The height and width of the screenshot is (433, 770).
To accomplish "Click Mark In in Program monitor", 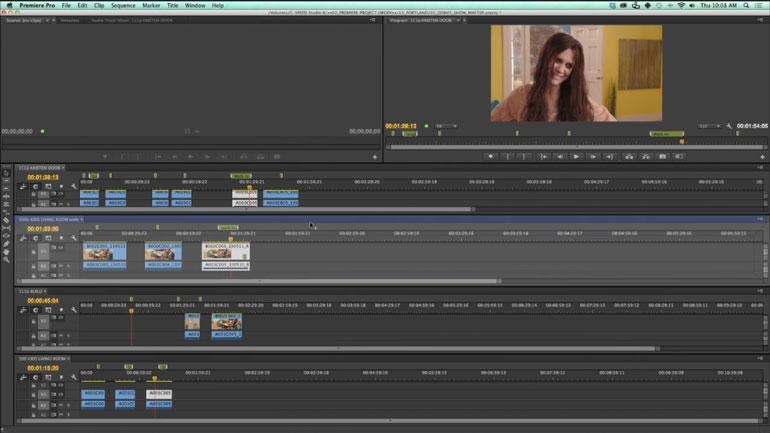I will tap(507, 157).
